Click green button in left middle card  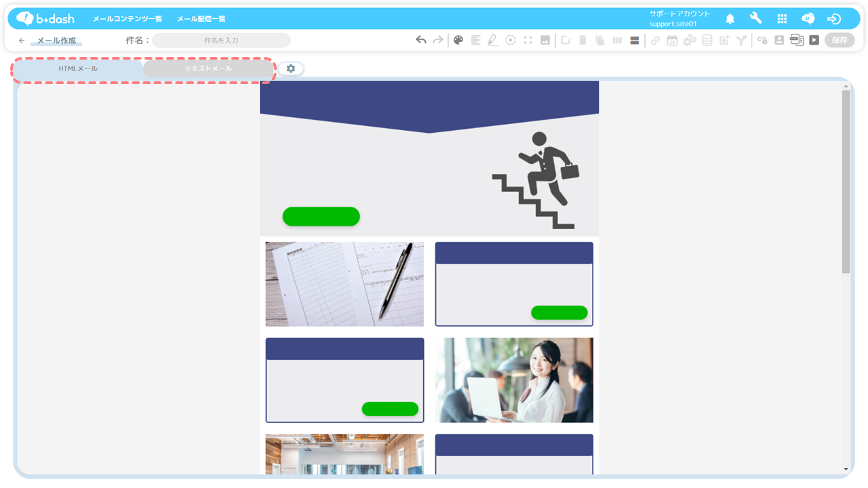(390, 409)
